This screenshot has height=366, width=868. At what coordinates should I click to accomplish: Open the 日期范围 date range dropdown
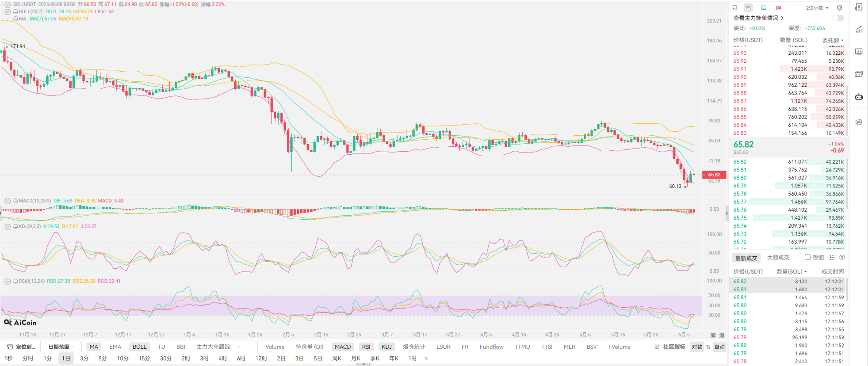tap(61, 347)
